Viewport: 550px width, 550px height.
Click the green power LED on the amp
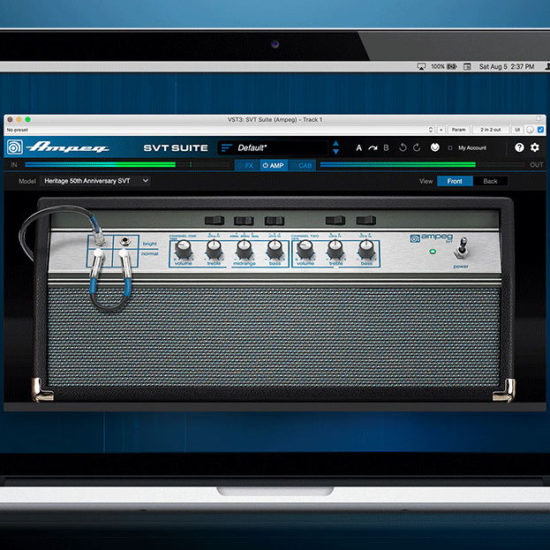pyautogui.click(x=432, y=251)
